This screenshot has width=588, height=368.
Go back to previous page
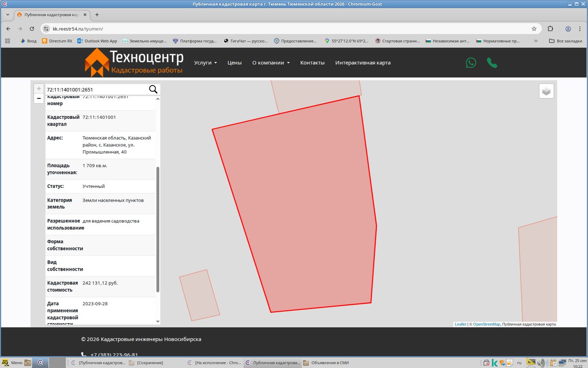8,29
